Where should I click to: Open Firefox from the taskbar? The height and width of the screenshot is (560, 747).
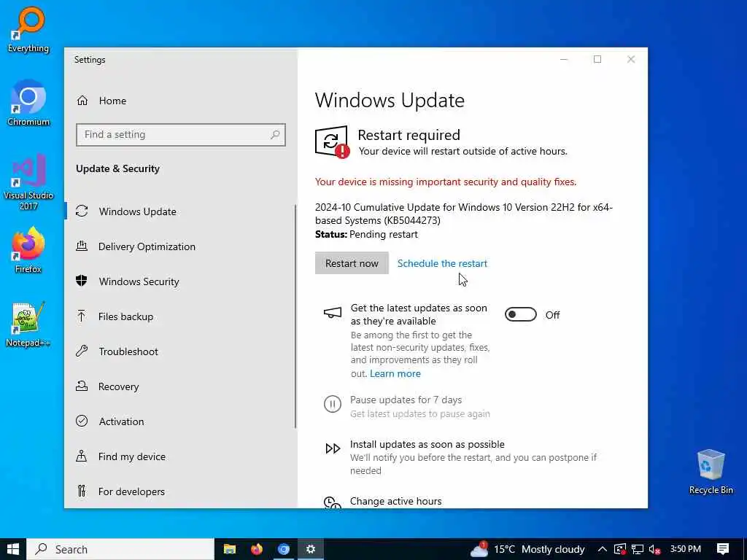[x=257, y=549]
